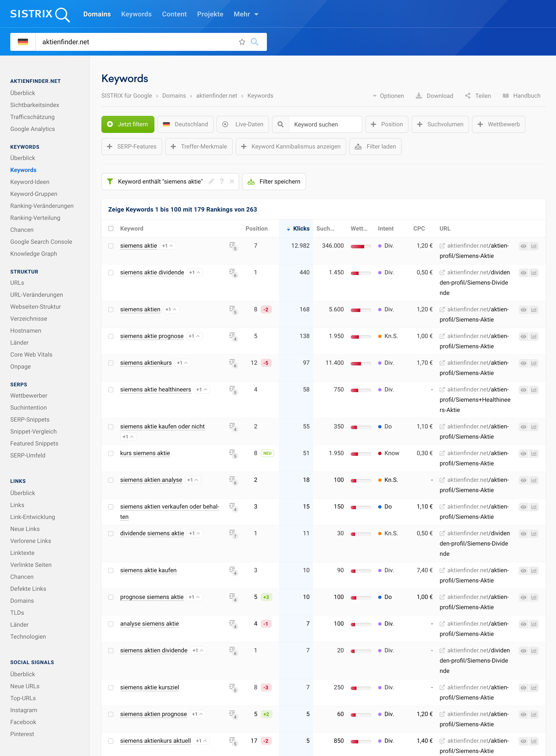Toggle the select-all keywords checkbox
This screenshot has width=556, height=756.
[x=111, y=229]
